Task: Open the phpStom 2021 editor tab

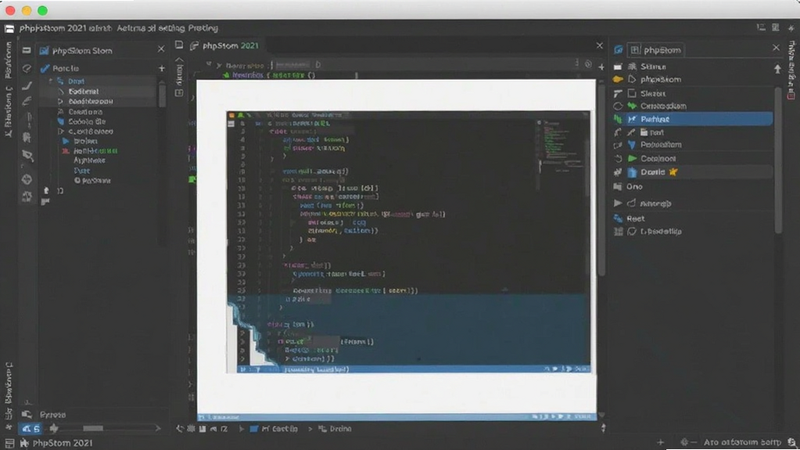Action: (x=225, y=46)
